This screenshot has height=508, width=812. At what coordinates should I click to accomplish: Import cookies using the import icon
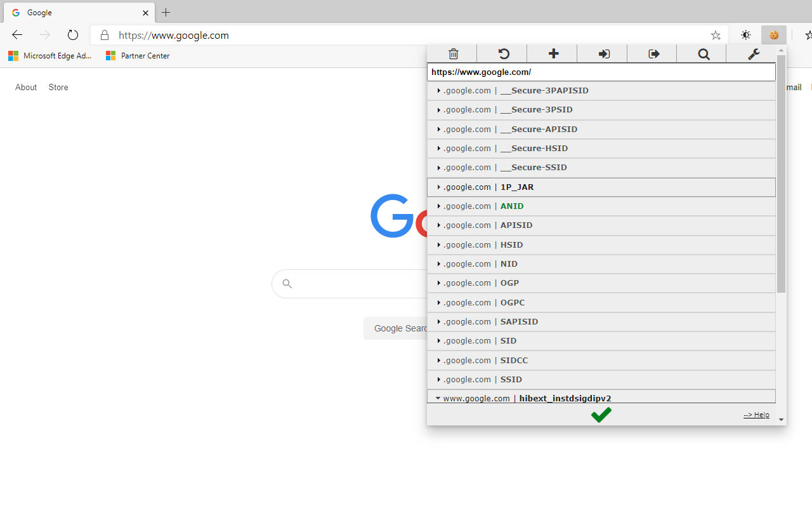[x=603, y=54]
